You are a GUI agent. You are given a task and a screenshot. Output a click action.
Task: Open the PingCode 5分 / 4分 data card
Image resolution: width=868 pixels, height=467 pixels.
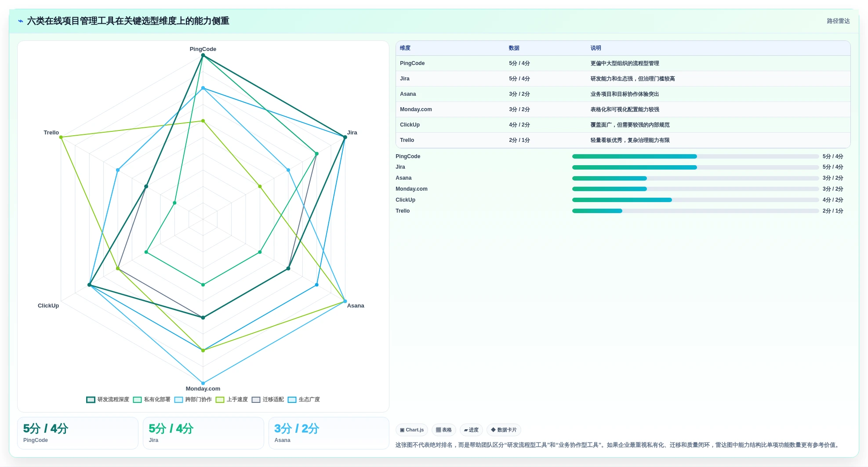pos(78,433)
